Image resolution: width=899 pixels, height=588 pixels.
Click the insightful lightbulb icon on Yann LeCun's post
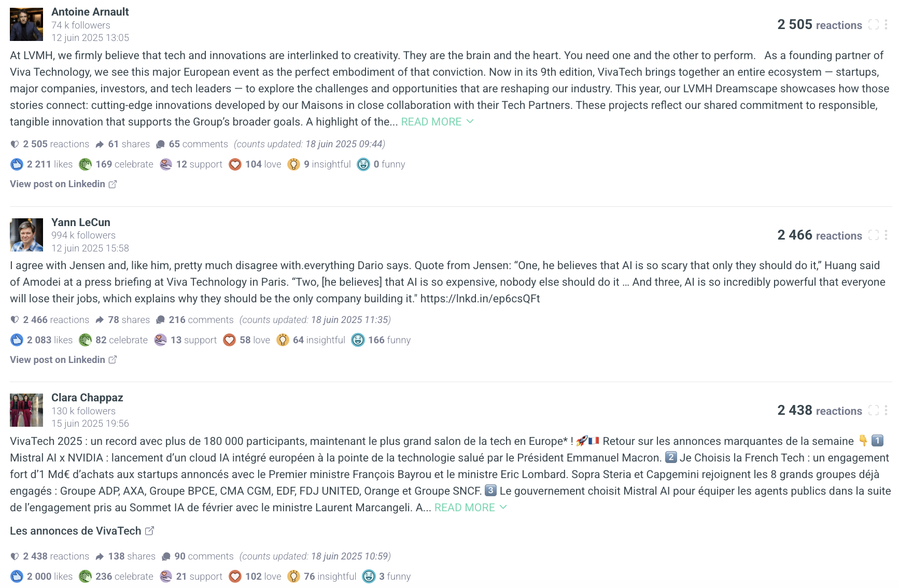(283, 340)
